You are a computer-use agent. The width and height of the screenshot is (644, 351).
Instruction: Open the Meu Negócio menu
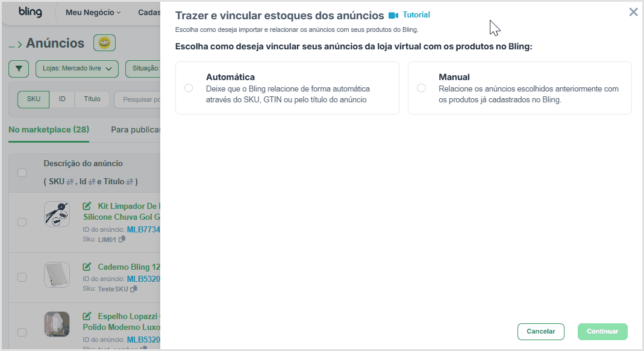coord(93,12)
